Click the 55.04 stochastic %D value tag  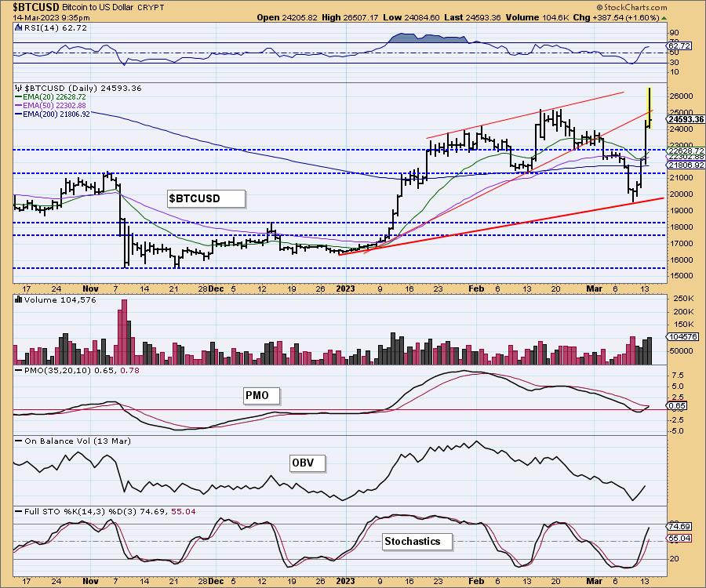(679, 538)
